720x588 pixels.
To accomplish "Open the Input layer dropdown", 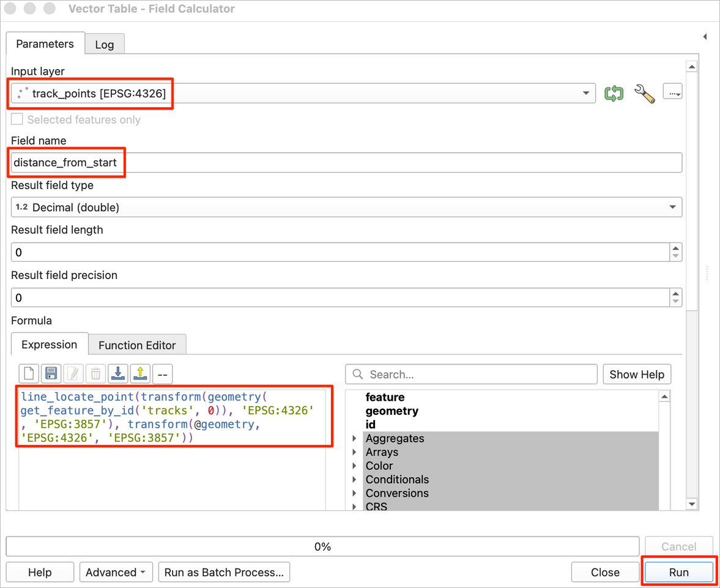I will (x=585, y=93).
